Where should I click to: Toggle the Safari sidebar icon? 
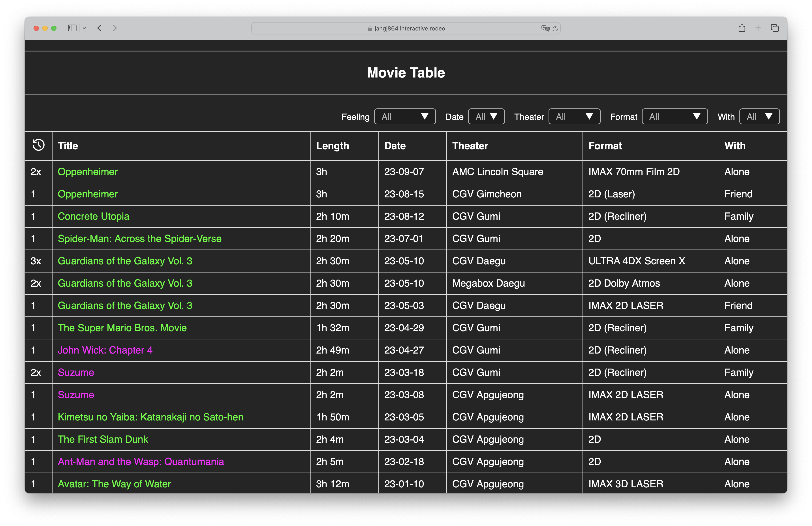coord(72,28)
